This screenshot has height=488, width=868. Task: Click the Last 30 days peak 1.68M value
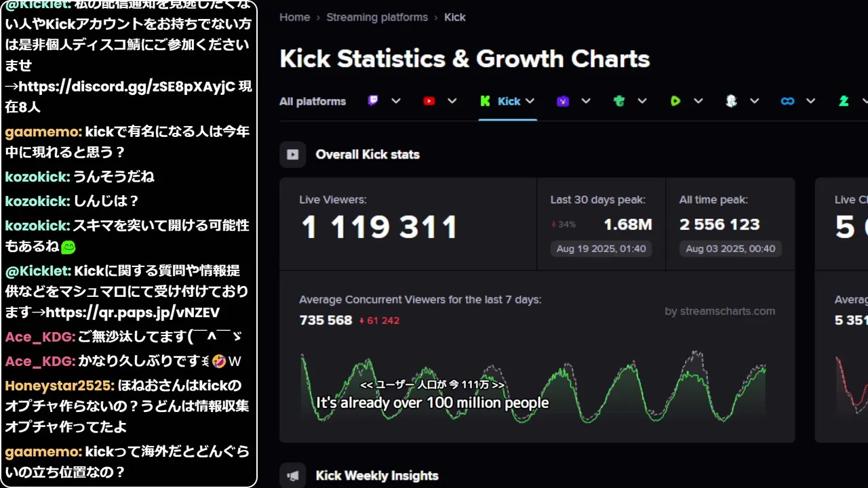[628, 224]
